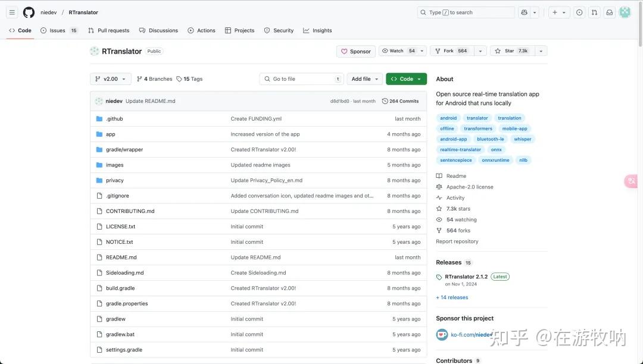This screenshot has width=643, height=364.
Task: Open the Sideloading.md file
Action: click(x=124, y=272)
